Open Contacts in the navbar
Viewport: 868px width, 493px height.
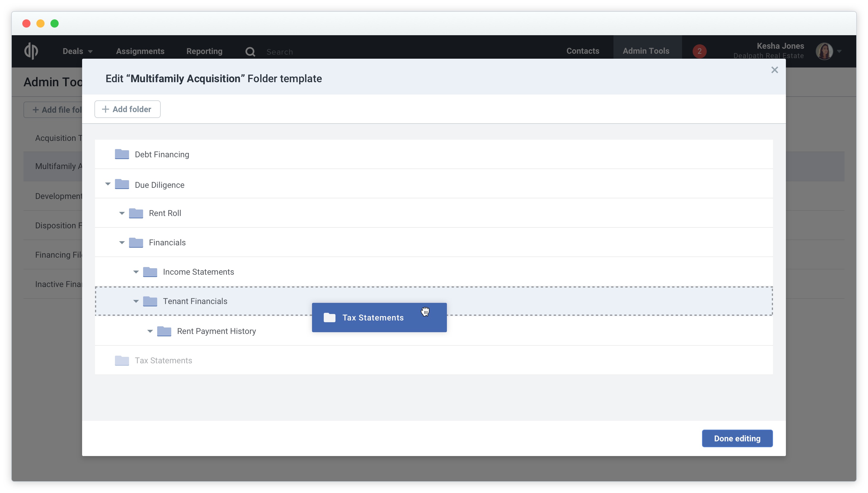[582, 51]
